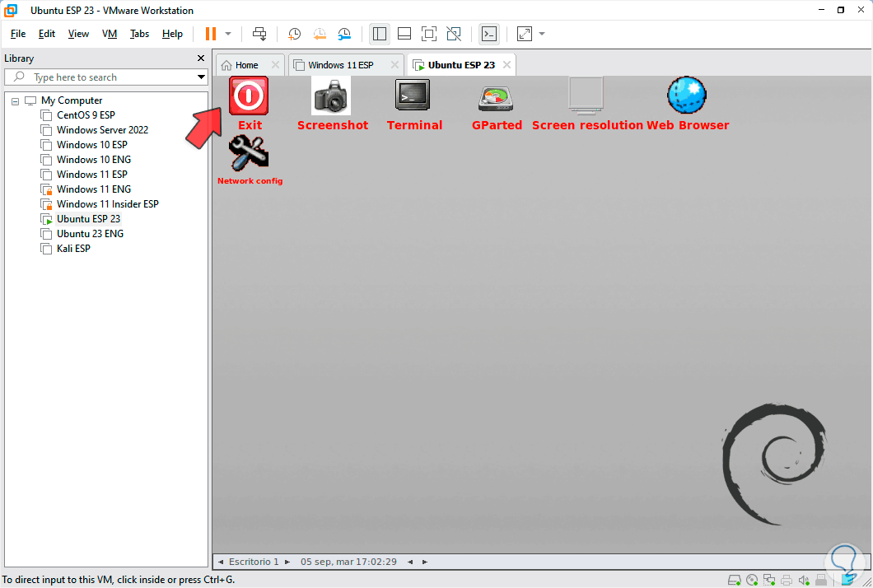Open the stretch display dropdown arrow
Viewport: 873px width, 588px height.
[542, 34]
